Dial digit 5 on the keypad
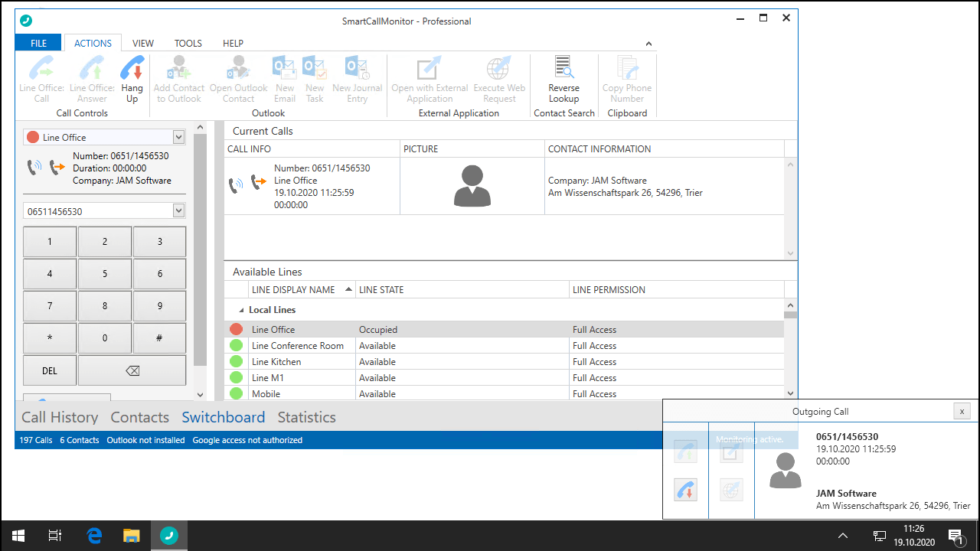The width and height of the screenshot is (980, 551). pos(105,274)
